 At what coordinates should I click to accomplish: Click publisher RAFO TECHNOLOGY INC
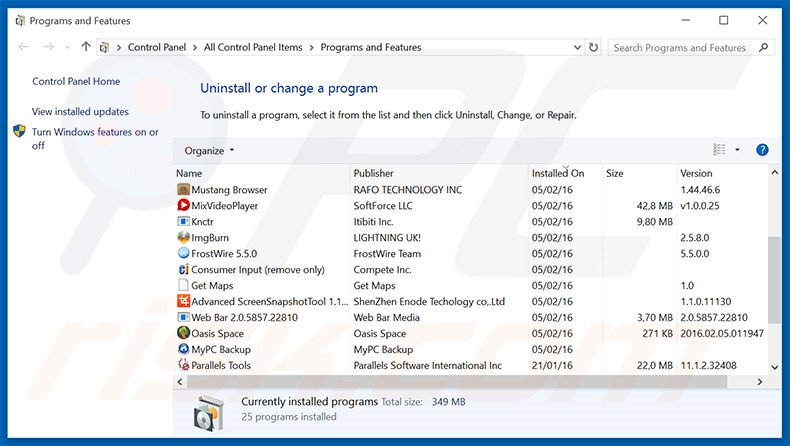(x=408, y=190)
